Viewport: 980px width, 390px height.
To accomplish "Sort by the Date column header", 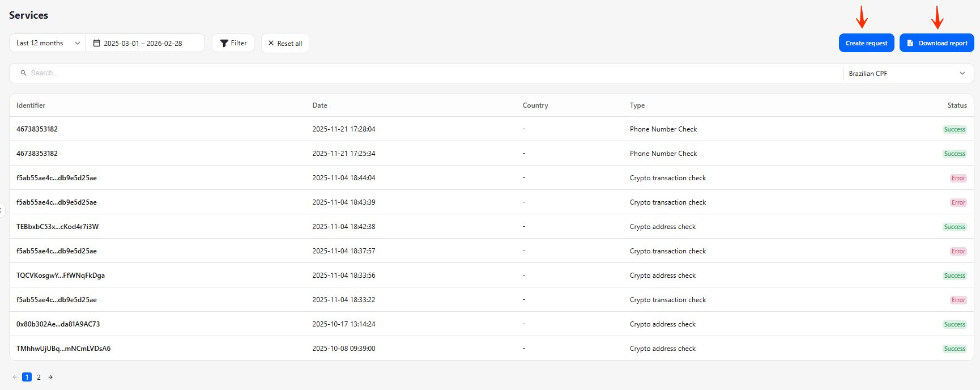I will (x=319, y=105).
